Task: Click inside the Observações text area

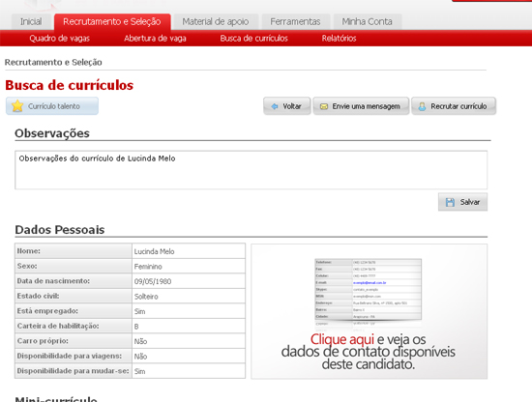Action: click(251, 170)
